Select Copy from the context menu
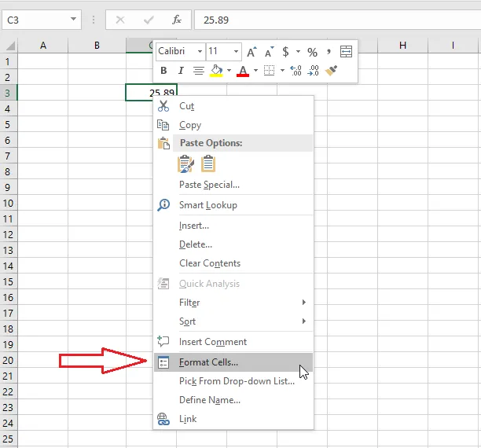 [233, 125]
